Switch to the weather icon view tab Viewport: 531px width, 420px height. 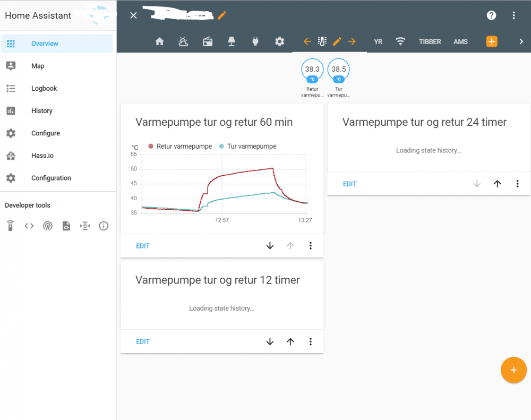(183, 41)
